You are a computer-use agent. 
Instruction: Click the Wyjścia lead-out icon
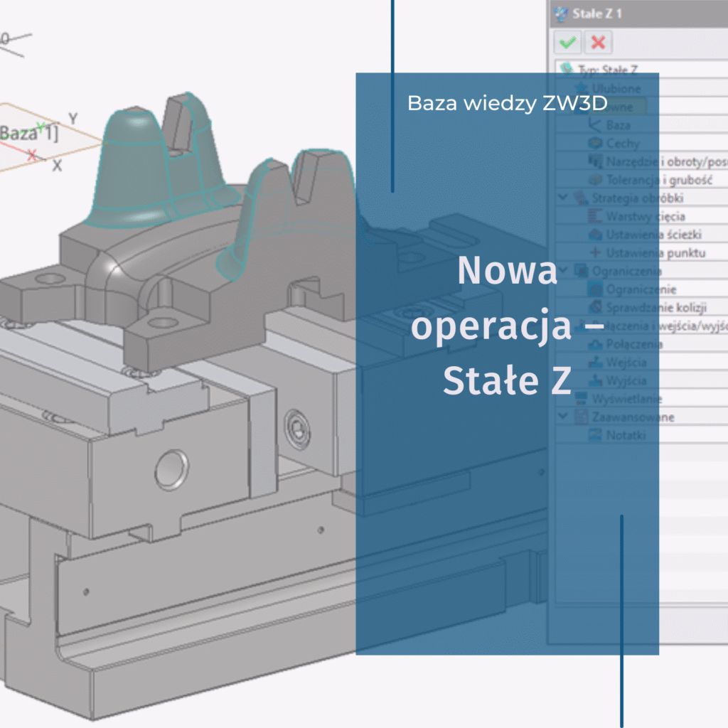click(x=595, y=380)
